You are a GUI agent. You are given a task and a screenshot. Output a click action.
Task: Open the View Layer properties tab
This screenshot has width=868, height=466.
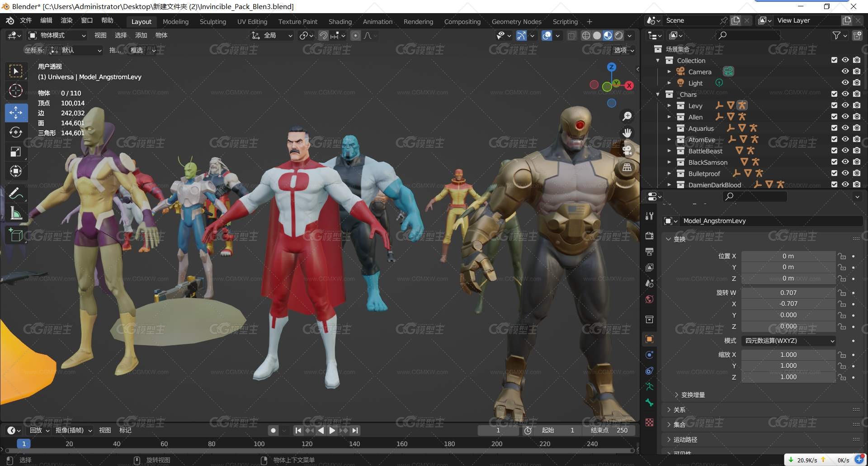click(650, 267)
